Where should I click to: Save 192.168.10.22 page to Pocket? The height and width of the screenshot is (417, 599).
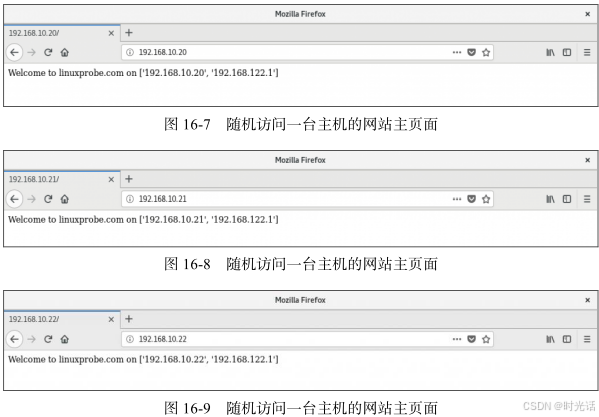pyautogui.click(x=471, y=339)
